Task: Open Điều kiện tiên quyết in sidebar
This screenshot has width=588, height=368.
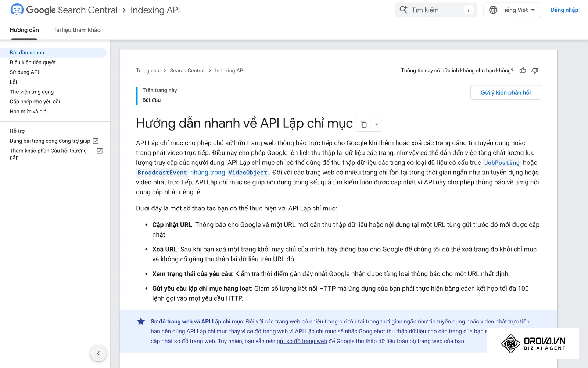Action: (x=33, y=63)
